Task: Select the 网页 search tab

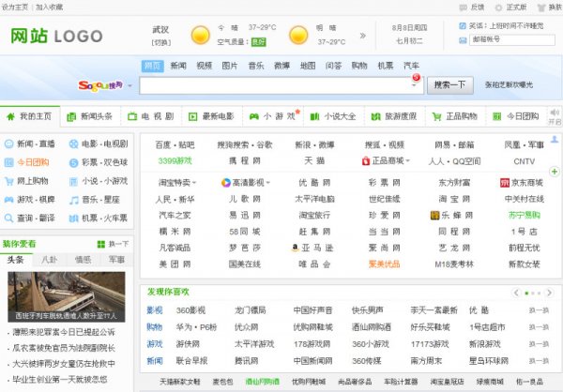Action: [153, 66]
